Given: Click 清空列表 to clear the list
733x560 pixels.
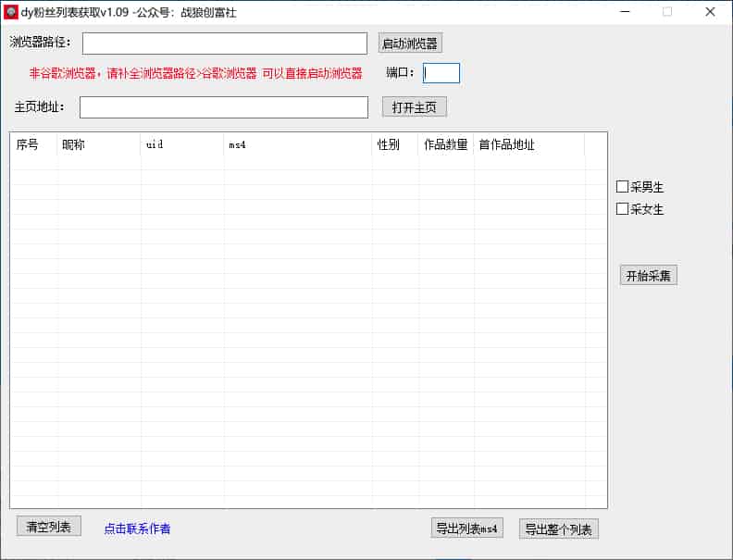Looking at the screenshot, I should click(x=49, y=527).
